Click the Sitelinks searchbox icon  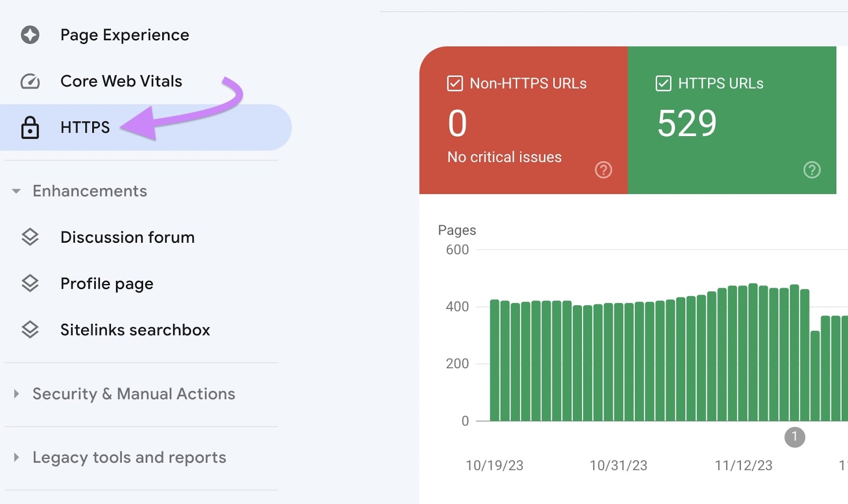point(30,329)
